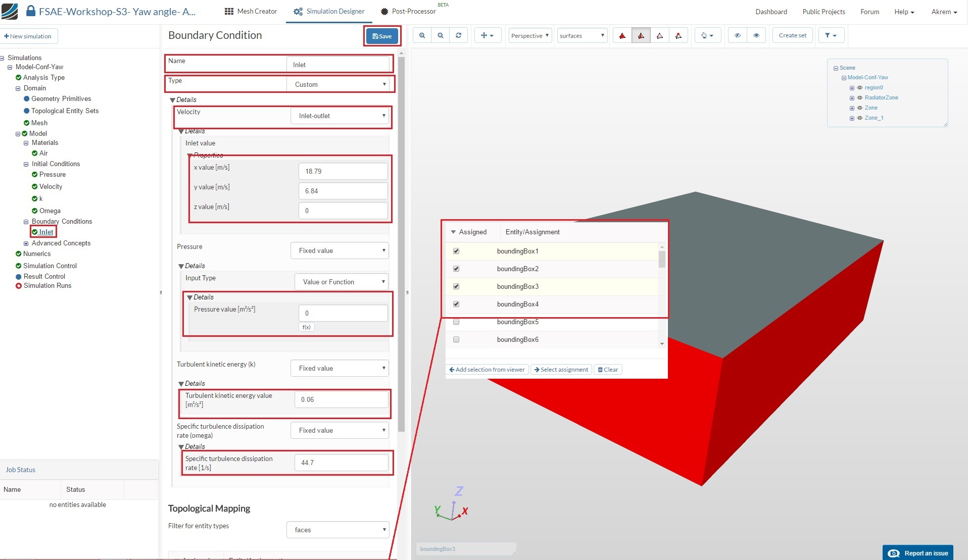The width and height of the screenshot is (968, 560).
Task: Open the Post-Processor tab
Action: (x=408, y=11)
